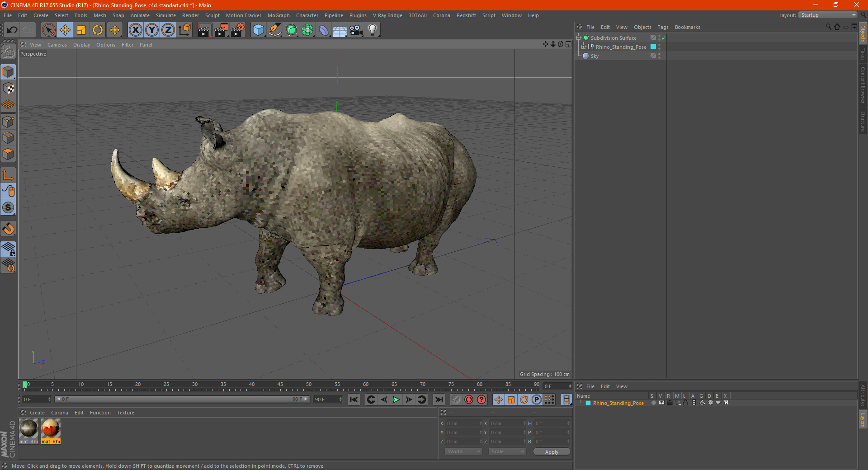Open the Edit Render Settings icon
Viewport: 868px width, 470px height.
point(238,30)
